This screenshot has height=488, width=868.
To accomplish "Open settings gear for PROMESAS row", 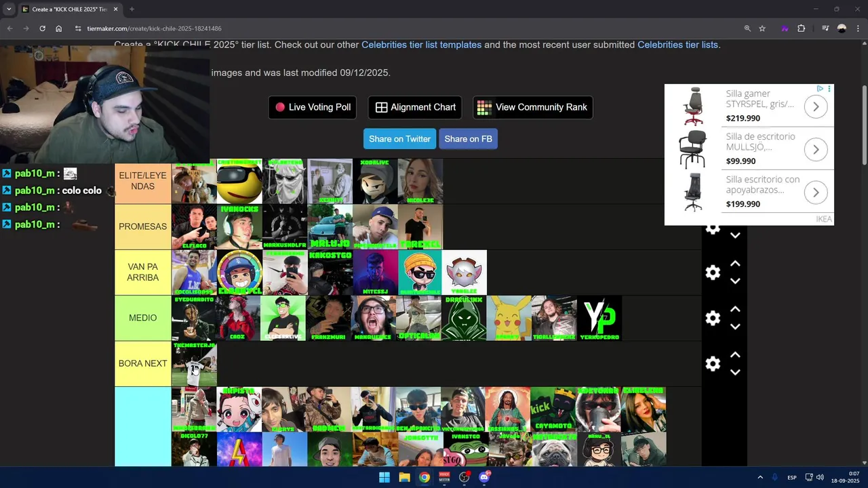I will click(x=713, y=229).
